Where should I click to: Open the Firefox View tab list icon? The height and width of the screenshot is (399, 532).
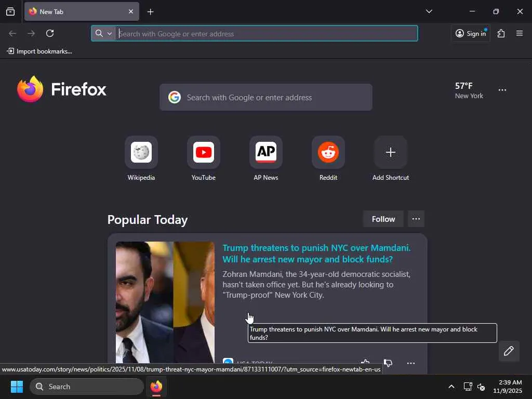(x=10, y=11)
